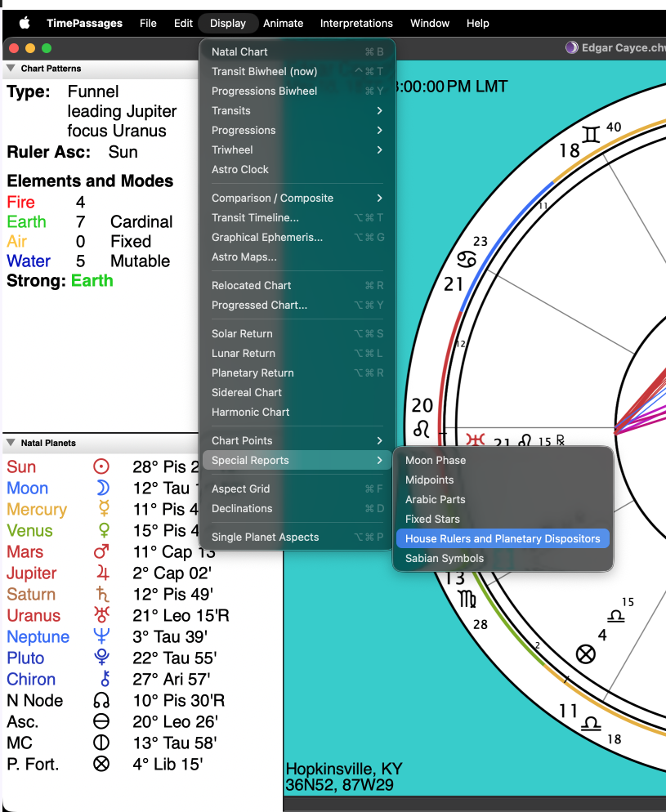Open Graphical Ephemeris...
This screenshot has height=812, width=666.
(297, 238)
